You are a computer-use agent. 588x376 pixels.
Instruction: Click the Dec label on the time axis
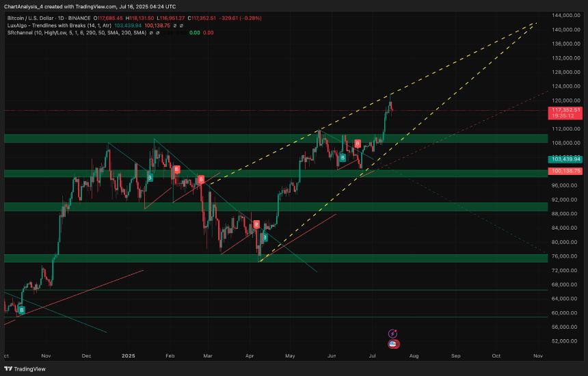coord(86,355)
